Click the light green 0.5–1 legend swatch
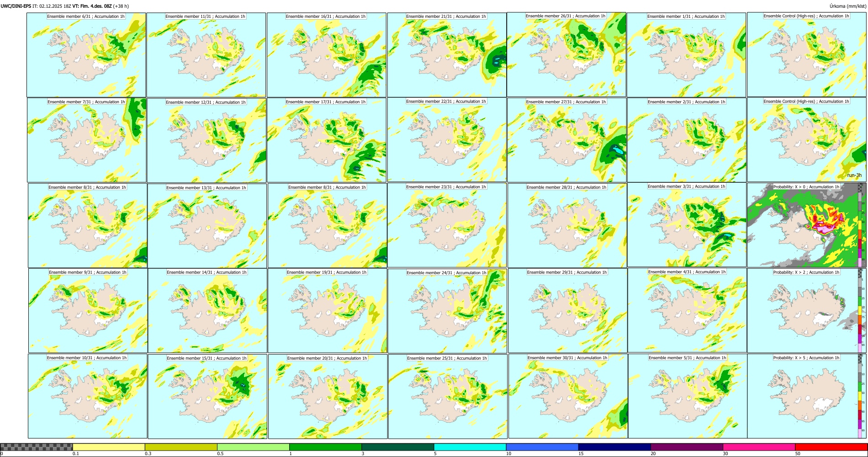The image size is (868, 457). coord(253,447)
